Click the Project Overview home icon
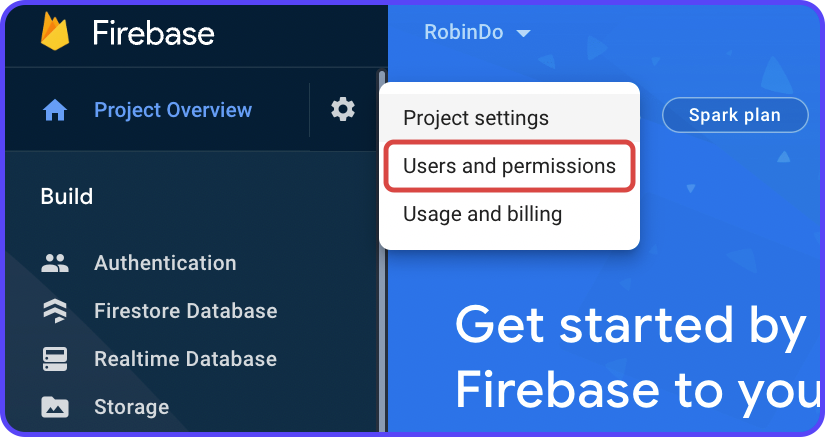Image resolution: width=825 pixels, height=437 pixels. [x=55, y=110]
